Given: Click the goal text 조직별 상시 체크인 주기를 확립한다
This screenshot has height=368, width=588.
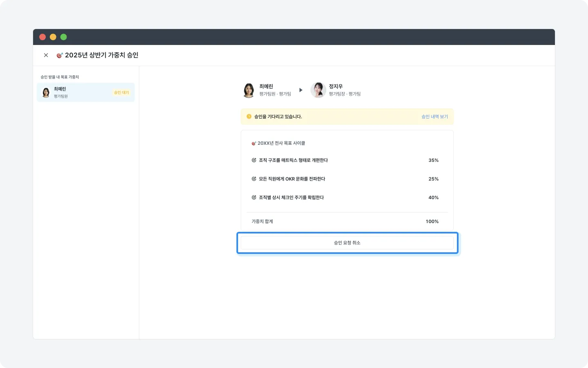Looking at the screenshot, I should click(291, 197).
